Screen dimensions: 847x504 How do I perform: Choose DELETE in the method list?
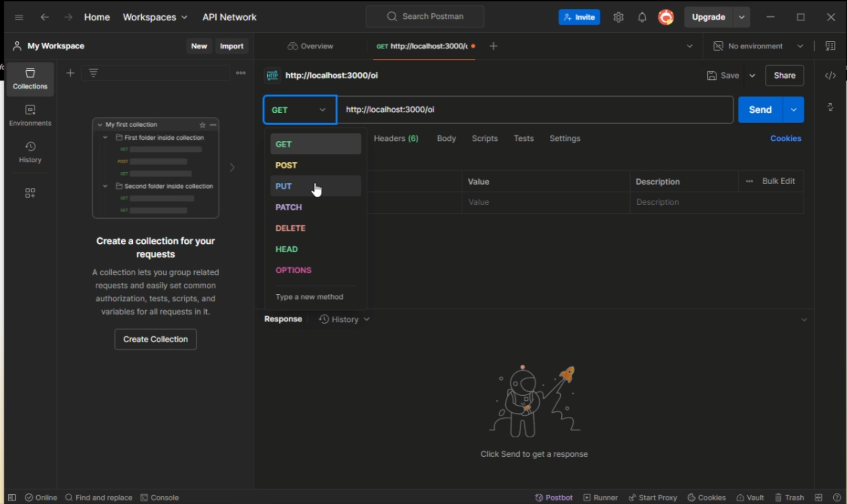tap(290, 228)
